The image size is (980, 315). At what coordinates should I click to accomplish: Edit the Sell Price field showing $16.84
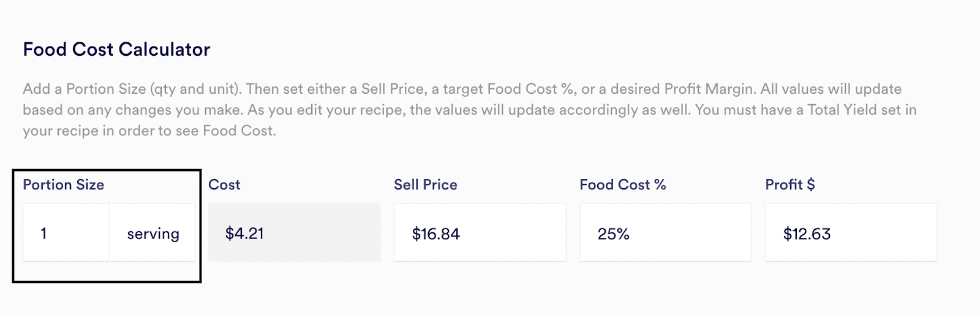pyautogui.click(x=480, y=233)
